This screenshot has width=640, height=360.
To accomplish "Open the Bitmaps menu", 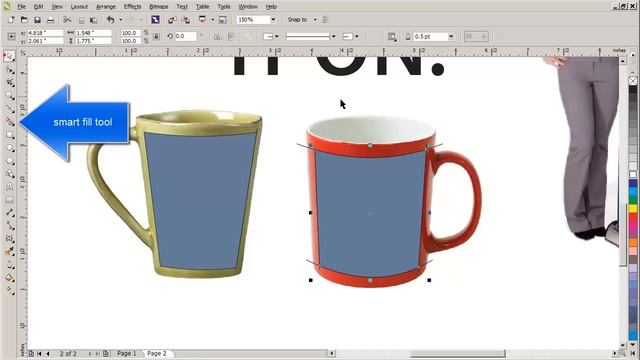I will 159,7.
